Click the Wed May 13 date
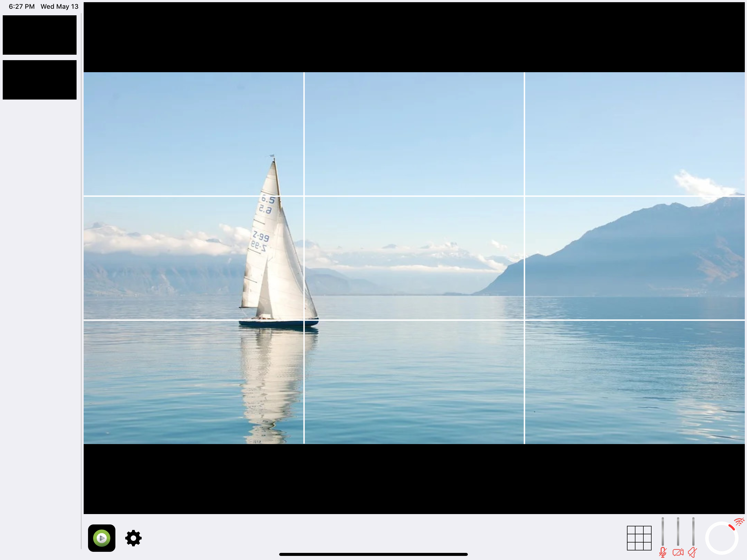747x560 pixels. point(59,6)
